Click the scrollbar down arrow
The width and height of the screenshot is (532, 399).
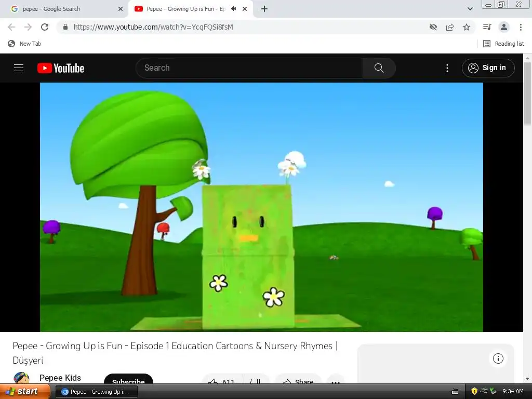pyautogui.click(x=527, y=379)
